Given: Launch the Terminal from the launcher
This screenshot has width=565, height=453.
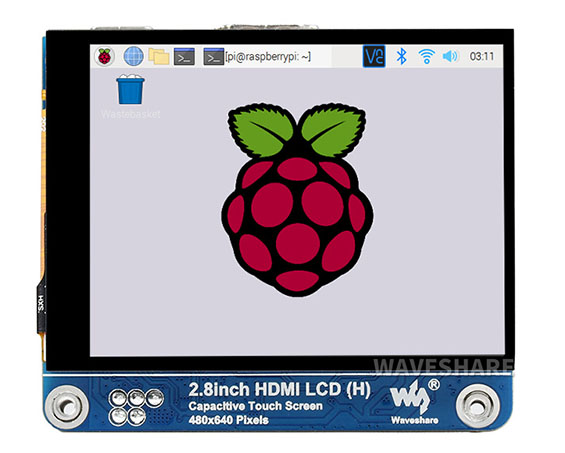Looking at the screenshot, I should point(184,57).
